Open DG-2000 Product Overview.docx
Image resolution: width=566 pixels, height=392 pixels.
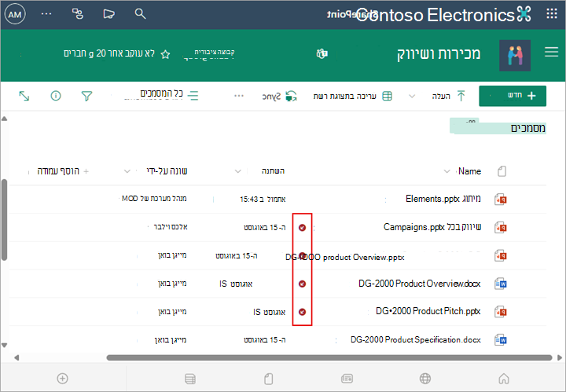[x=420, y=284]
